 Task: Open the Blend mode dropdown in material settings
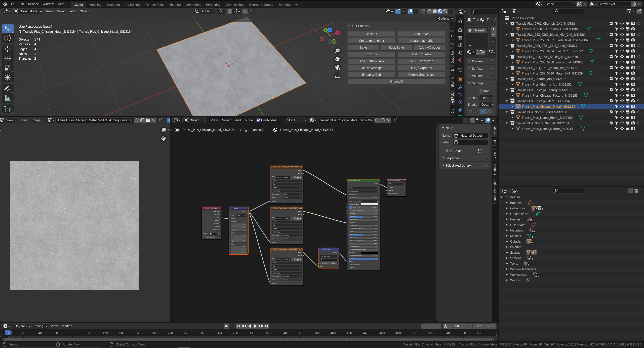pos(486,98)
